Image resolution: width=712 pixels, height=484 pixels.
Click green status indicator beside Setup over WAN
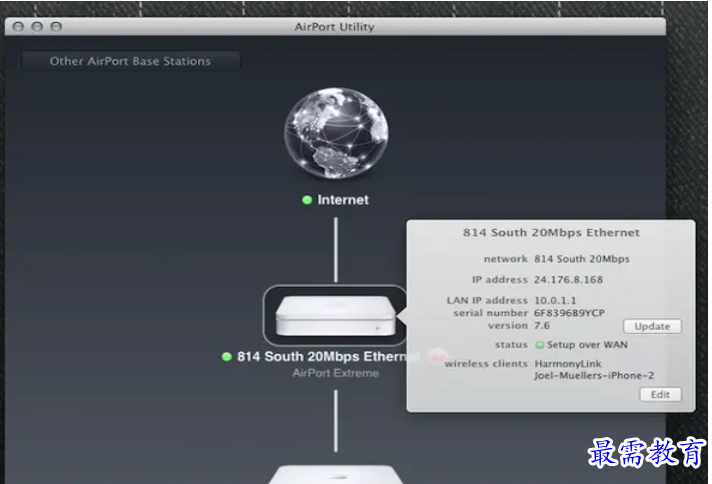click(539, 345)
